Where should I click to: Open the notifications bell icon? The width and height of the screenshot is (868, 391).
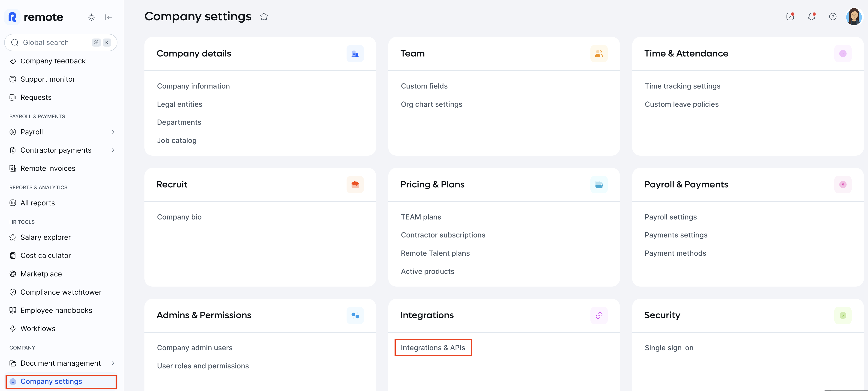812,17
